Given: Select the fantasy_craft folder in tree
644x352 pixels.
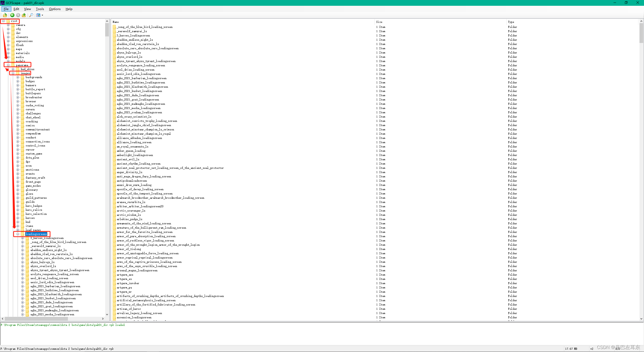Looking at the screenshot, I should pos(35,178).
